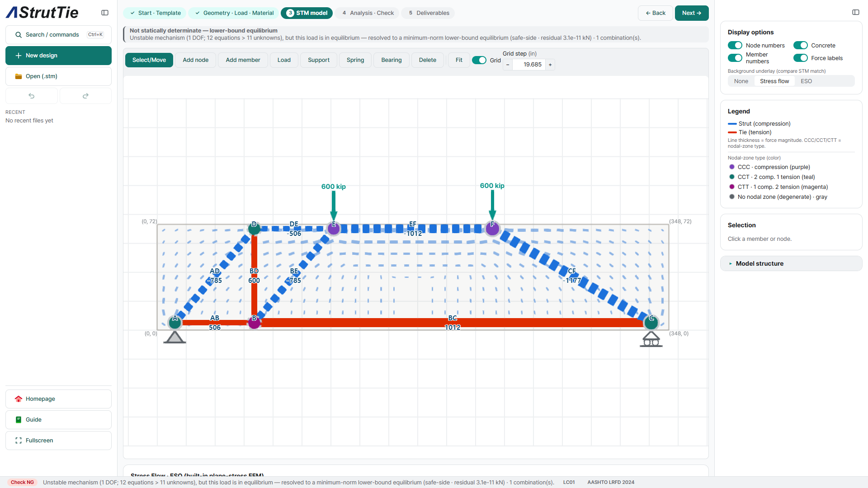Expand the Model structure section
Screen dimensions: 868x488
coord(791,263)
